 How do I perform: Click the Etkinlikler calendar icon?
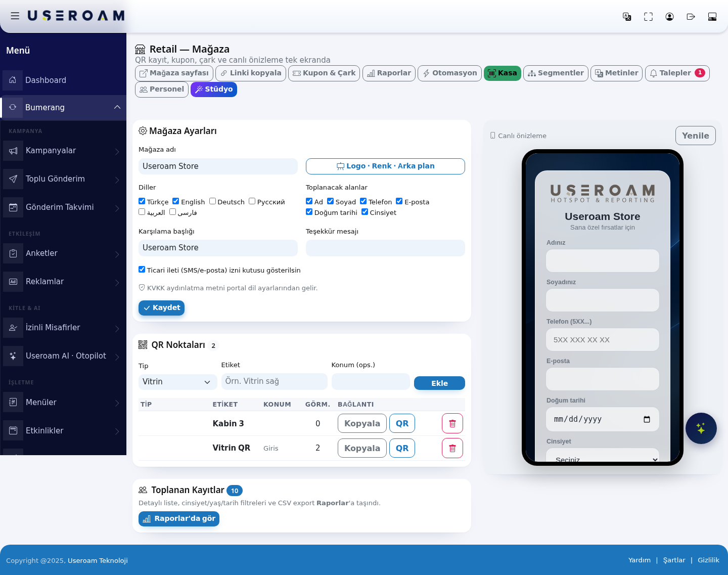click(x=13, y=431)
